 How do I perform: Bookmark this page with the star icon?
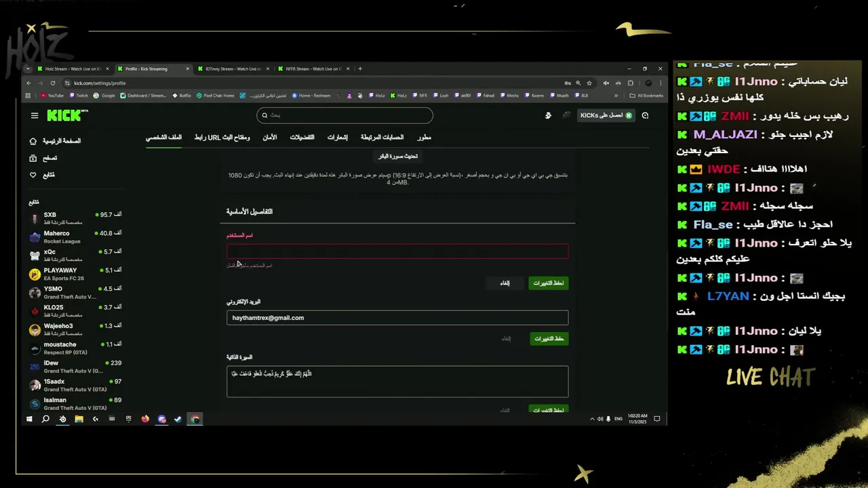(591, 83)
